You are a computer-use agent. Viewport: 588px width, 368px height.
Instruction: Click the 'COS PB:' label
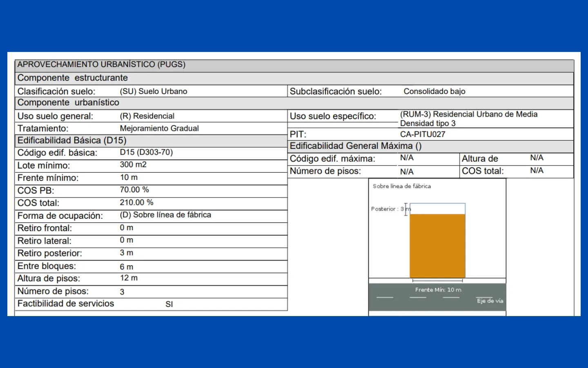(x=36, y=191)
